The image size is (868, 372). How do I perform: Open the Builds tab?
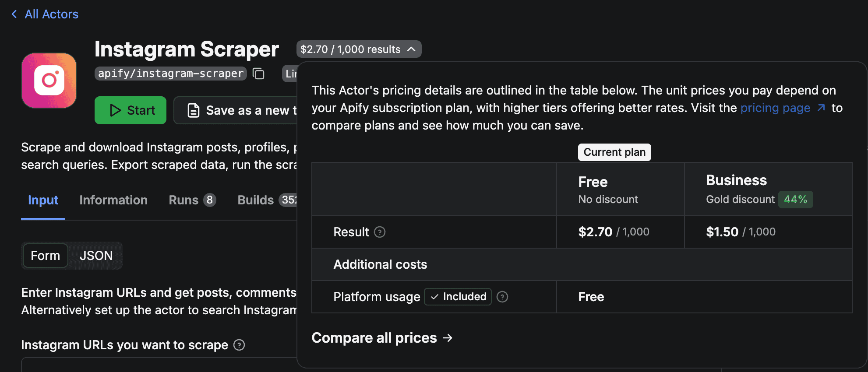(267, 200)
